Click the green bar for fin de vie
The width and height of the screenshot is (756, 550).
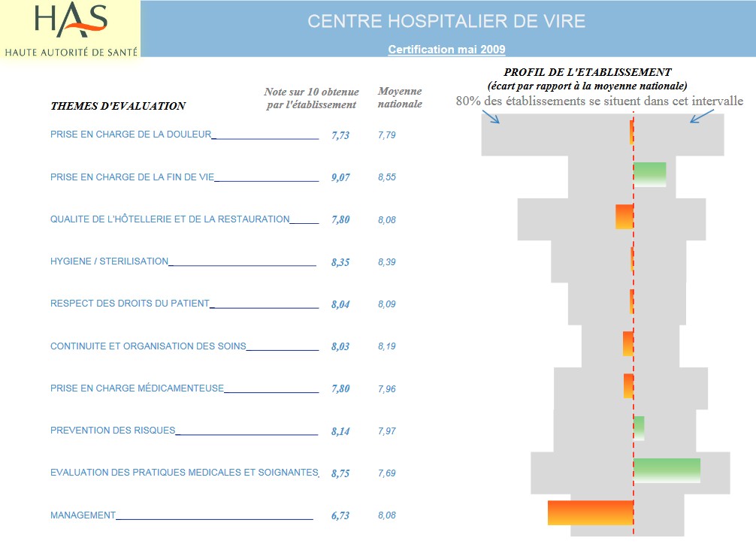tap(650, 174)
